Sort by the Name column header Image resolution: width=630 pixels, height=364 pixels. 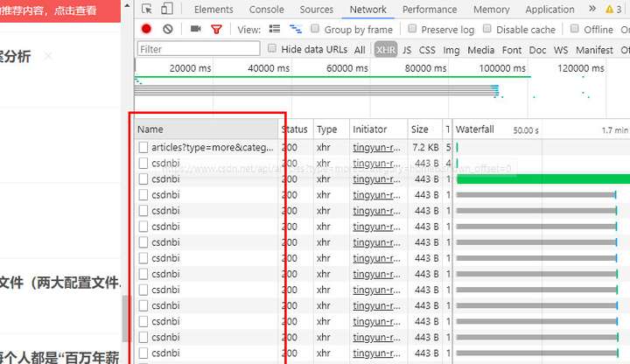(x=206, y=129)
